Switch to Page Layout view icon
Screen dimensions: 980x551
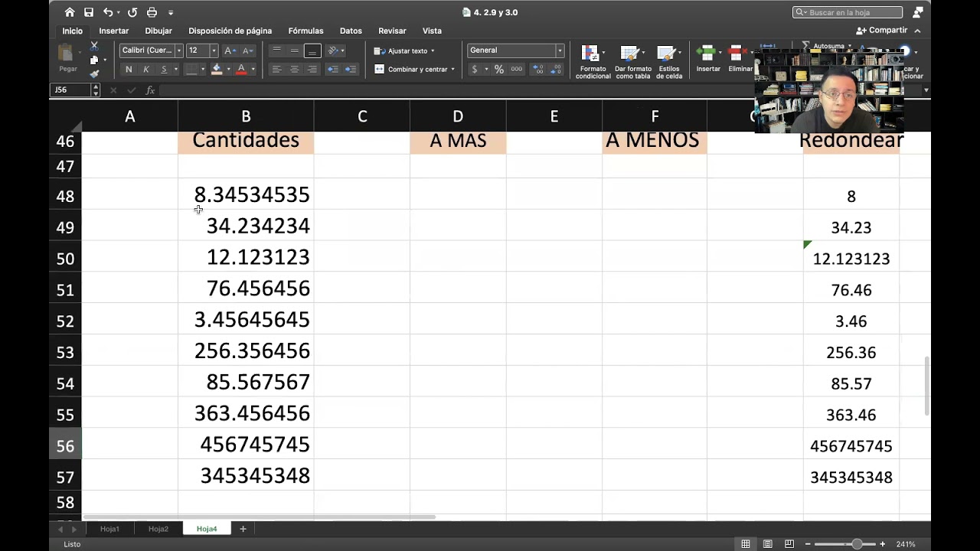(x=767, y=544)
